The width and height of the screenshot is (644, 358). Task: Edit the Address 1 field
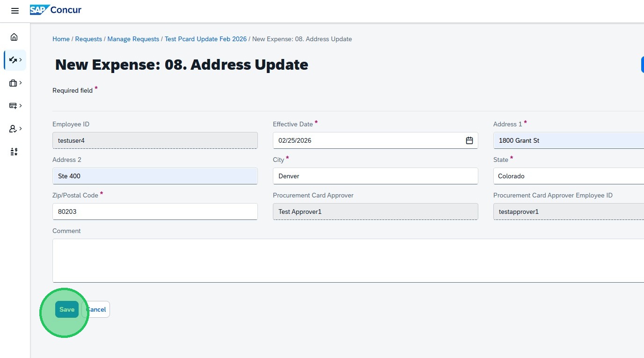click(569, 140)
